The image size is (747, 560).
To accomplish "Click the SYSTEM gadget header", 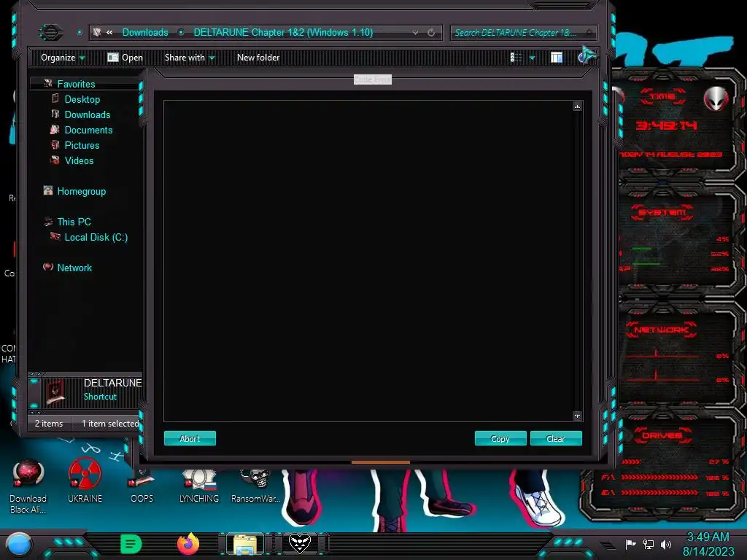I will (x=662, y=212).
